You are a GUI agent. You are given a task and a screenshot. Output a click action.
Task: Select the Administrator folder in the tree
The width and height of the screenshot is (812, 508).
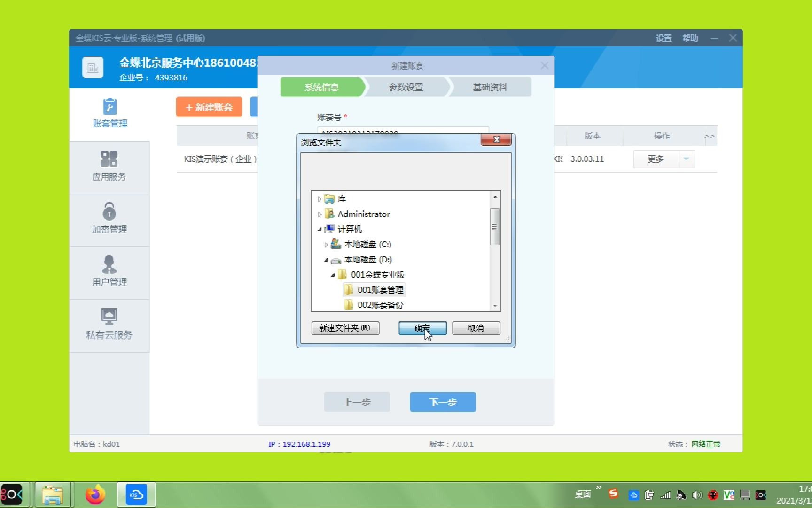pos(364,214)
